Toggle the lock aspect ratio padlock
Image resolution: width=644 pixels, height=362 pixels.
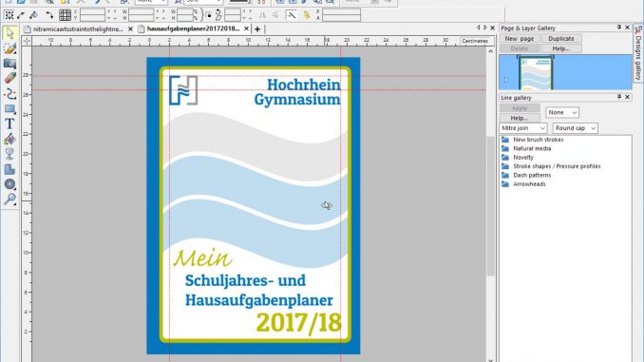[x=209, y=15]
